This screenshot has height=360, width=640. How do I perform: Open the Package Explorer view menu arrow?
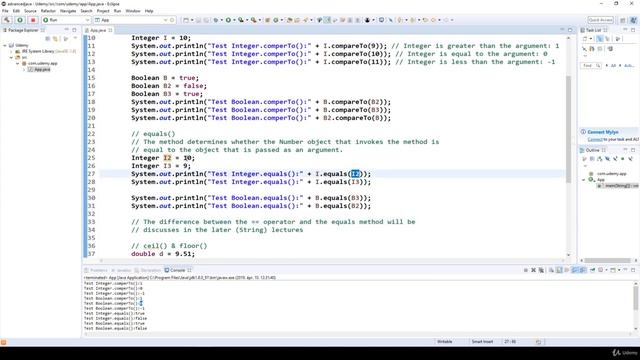pos(75,39)
